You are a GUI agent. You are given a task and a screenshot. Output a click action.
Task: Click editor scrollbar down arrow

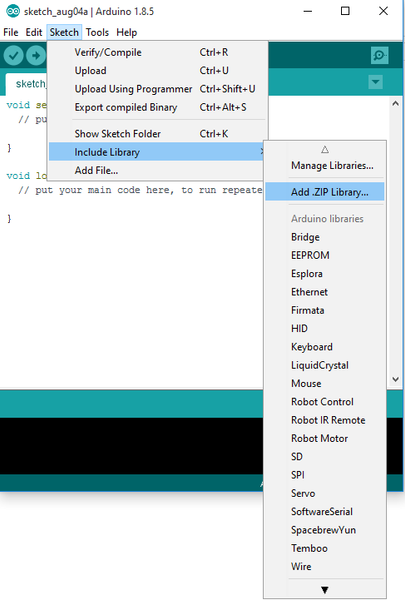[x=395, y=379]
